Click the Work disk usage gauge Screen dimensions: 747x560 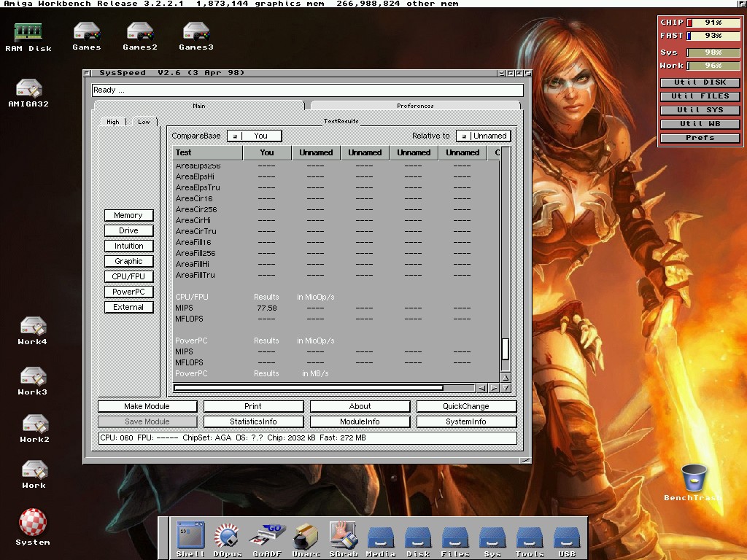(713, 66)
